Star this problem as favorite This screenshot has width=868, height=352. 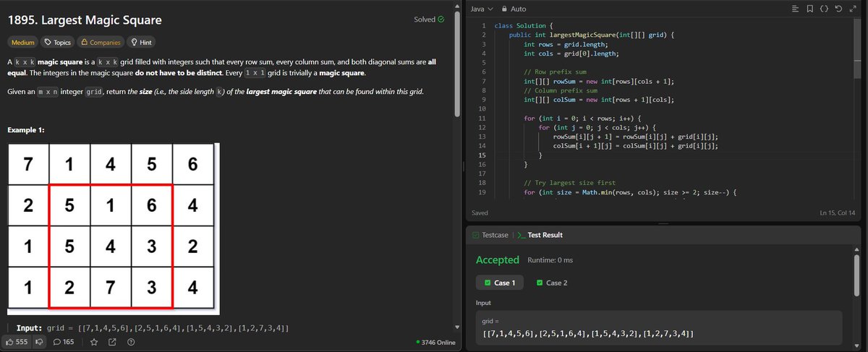(x=94, y=342)
